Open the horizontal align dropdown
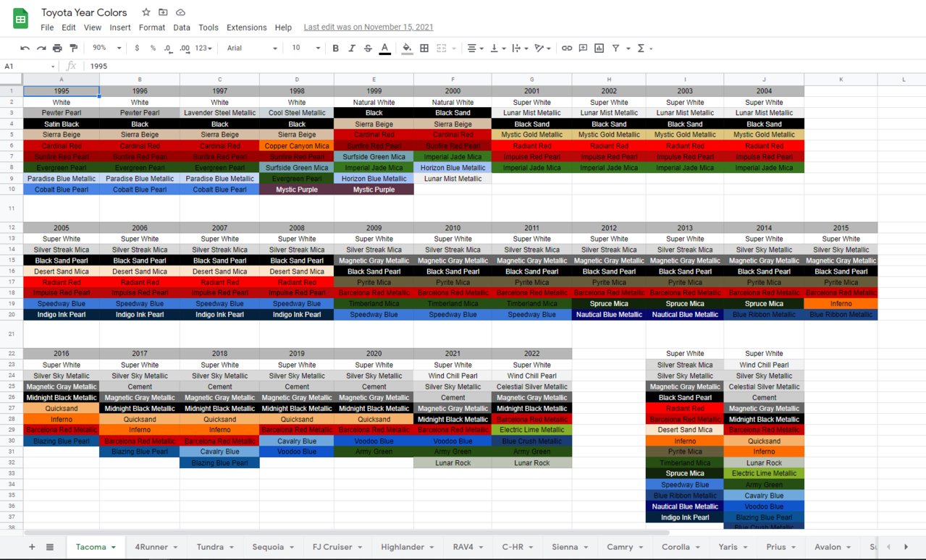926x560 pixels. coord(475,48)
